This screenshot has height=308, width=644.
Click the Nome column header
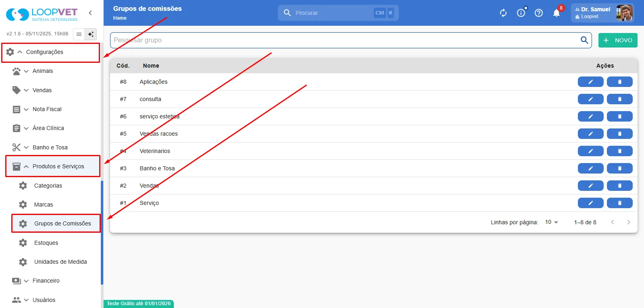pyautogui.click(x=151, y=66)
